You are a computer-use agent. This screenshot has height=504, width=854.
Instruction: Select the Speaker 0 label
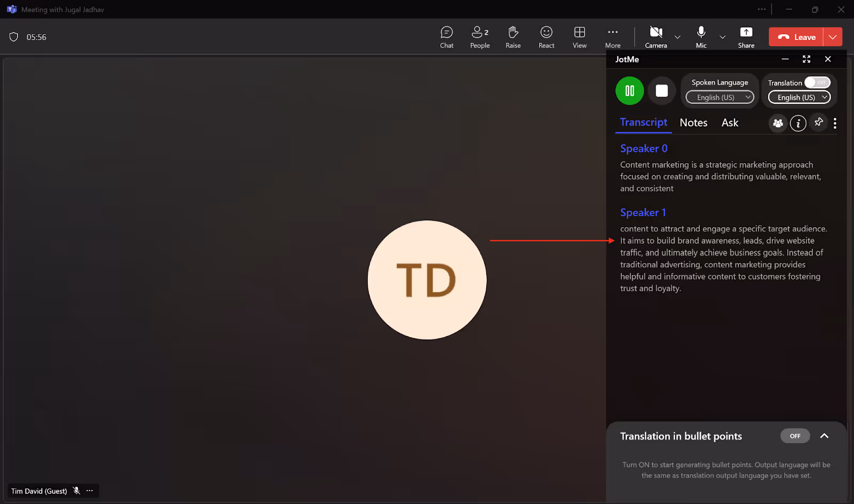(644, 148)
